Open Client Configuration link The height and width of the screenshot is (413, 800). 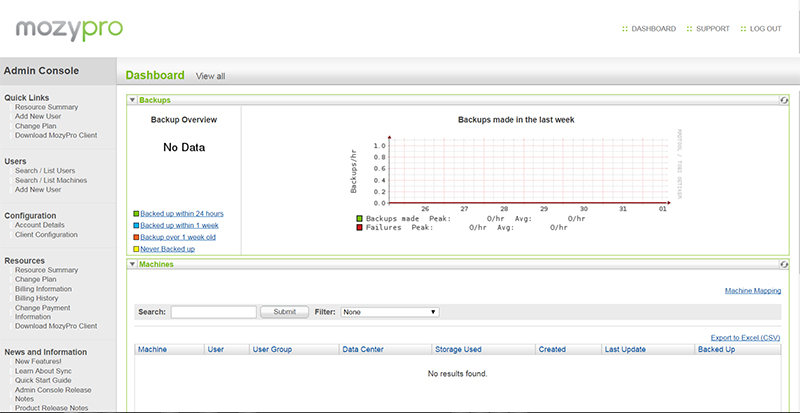pos(46,235)
